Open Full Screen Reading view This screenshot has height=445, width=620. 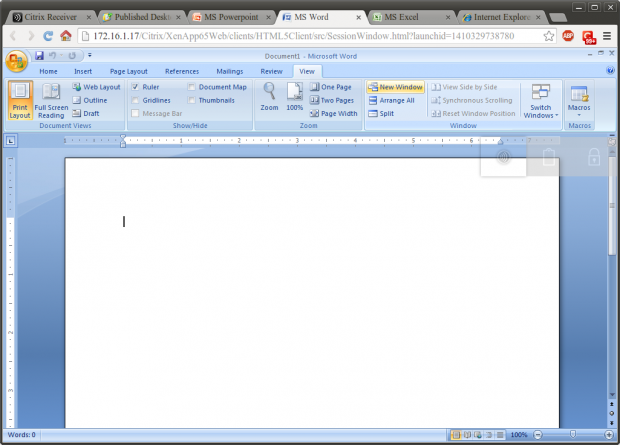pyautogui.click(x=51, y=100)
